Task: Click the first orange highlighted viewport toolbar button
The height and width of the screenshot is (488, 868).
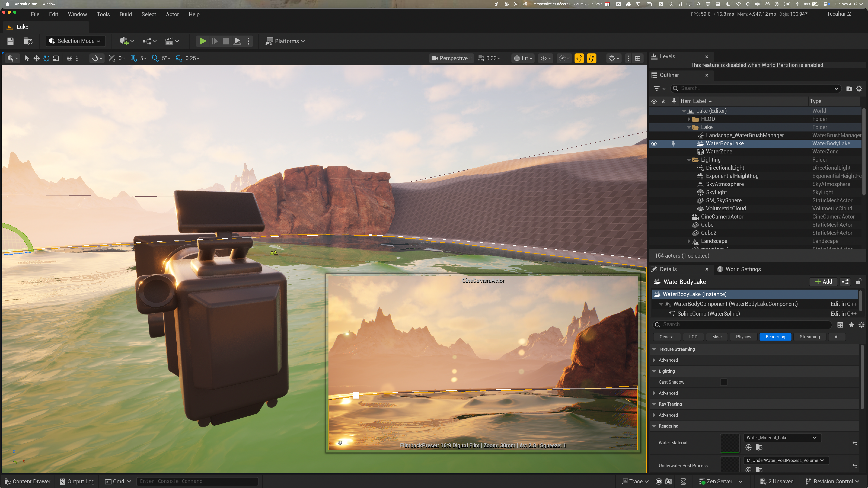Action: pyautogui.click(x=579, y=58)
